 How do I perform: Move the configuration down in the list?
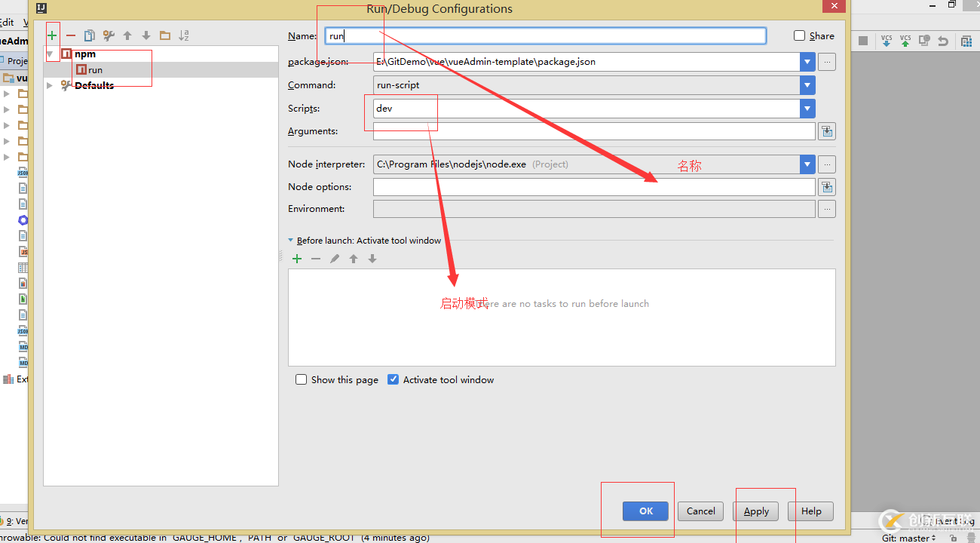146,35
